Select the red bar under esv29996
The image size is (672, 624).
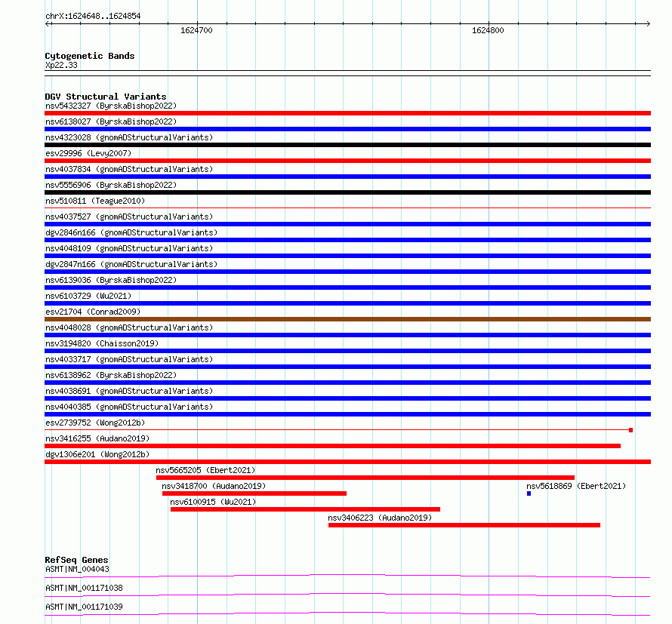[347, 161]
